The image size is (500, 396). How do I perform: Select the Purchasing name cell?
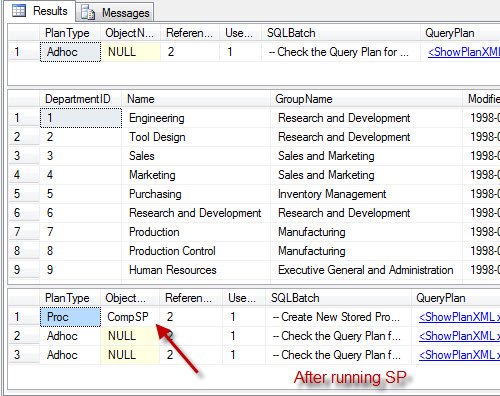[x=196, y=194]
